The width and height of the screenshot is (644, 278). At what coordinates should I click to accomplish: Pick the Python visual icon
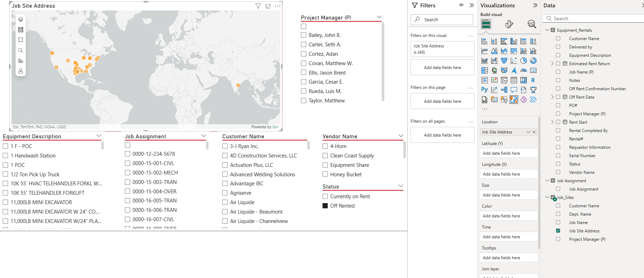(x=485, y=90)
